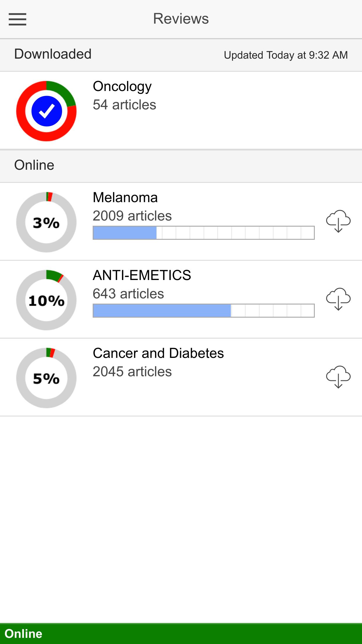The width and height of the screenshot is (362, 644).
Task: Select the Downloaded section header
Action: (x=53, y=54)
